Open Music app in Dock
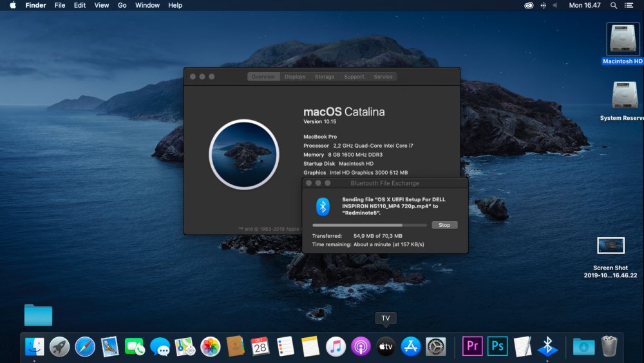This screenshot has height=363, width=644. point(336,346)
